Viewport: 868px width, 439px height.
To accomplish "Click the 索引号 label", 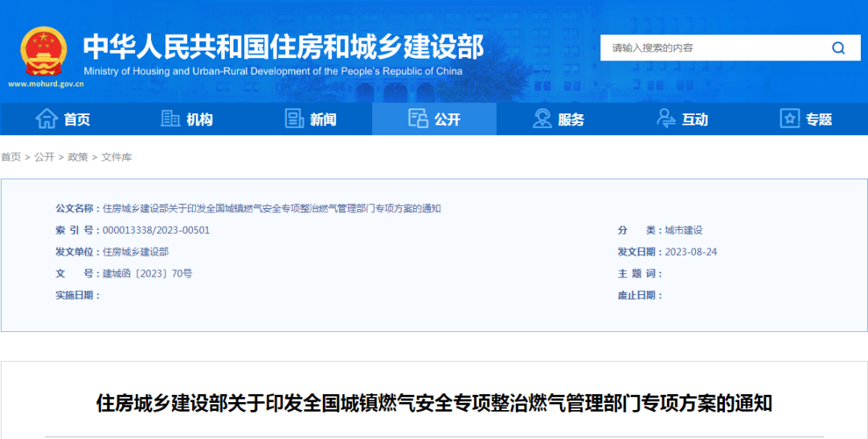I will [x=77, y=230].
